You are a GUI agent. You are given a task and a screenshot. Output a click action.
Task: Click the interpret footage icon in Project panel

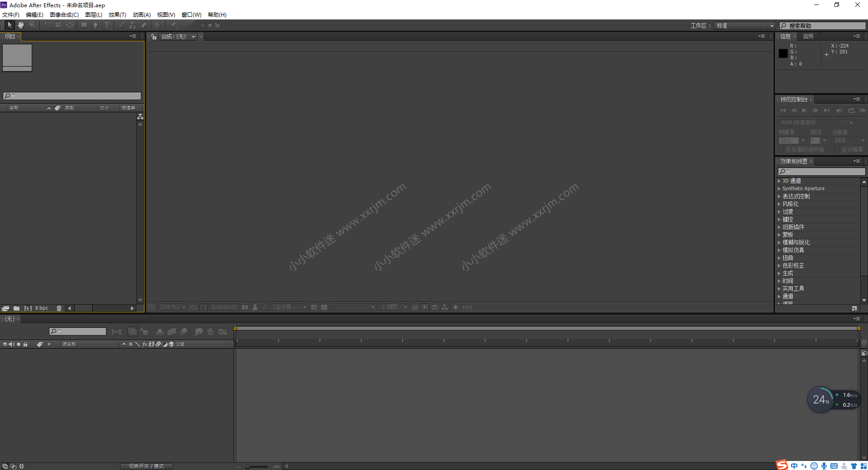point(5,308)
